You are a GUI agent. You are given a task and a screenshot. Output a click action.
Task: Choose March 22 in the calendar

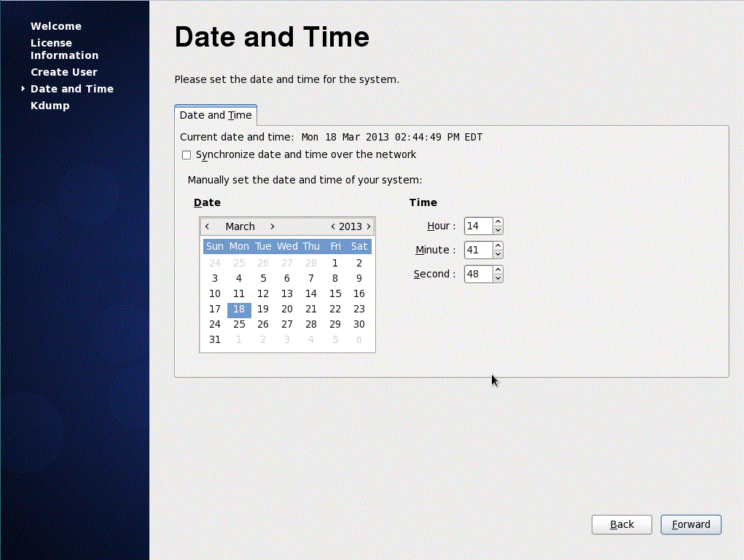(335, 309)
